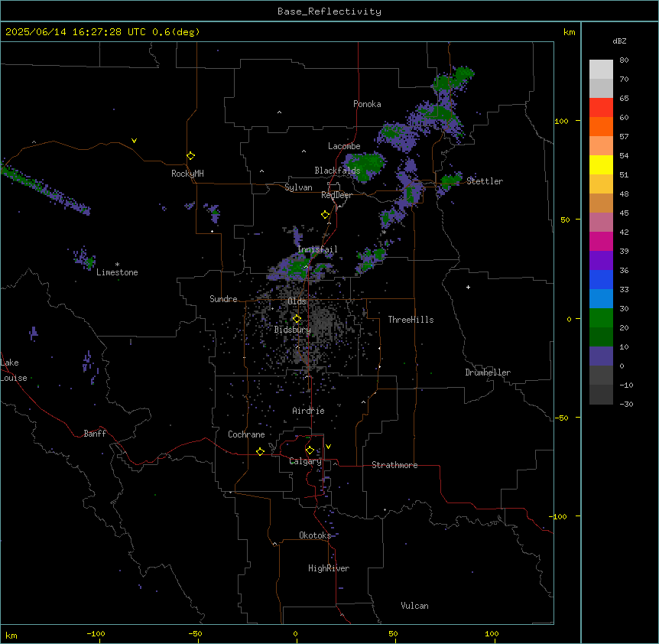Click the Olds label
The image size is (659, 644).
pos(297,301)
